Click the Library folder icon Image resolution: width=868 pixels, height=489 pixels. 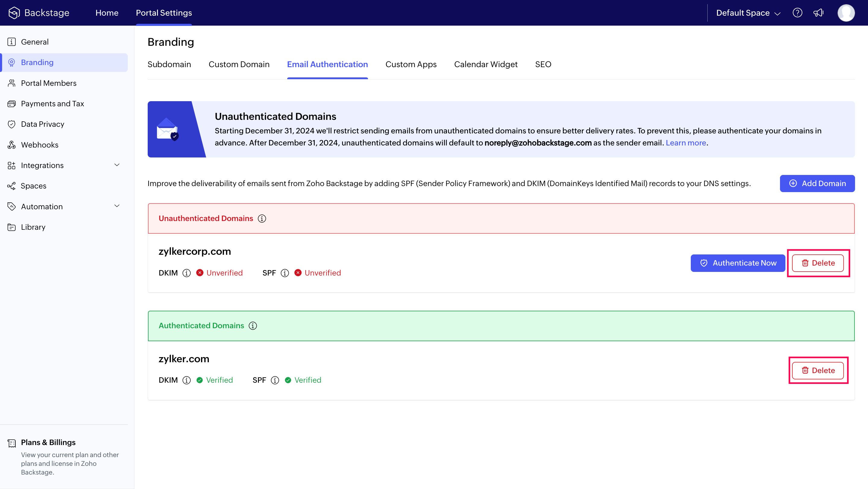click(x=11, y=227)
